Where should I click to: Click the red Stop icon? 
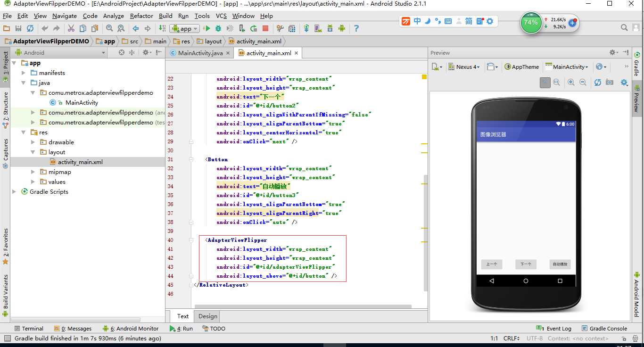(x=265, y=29)
